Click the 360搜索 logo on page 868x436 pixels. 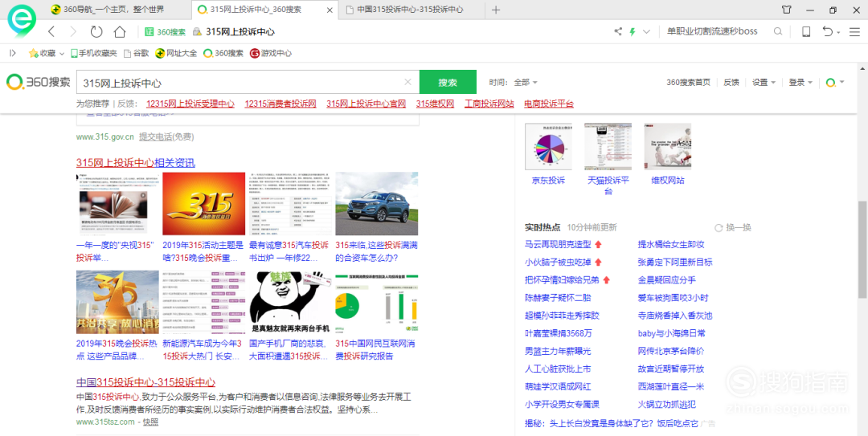tap(39, 82)
